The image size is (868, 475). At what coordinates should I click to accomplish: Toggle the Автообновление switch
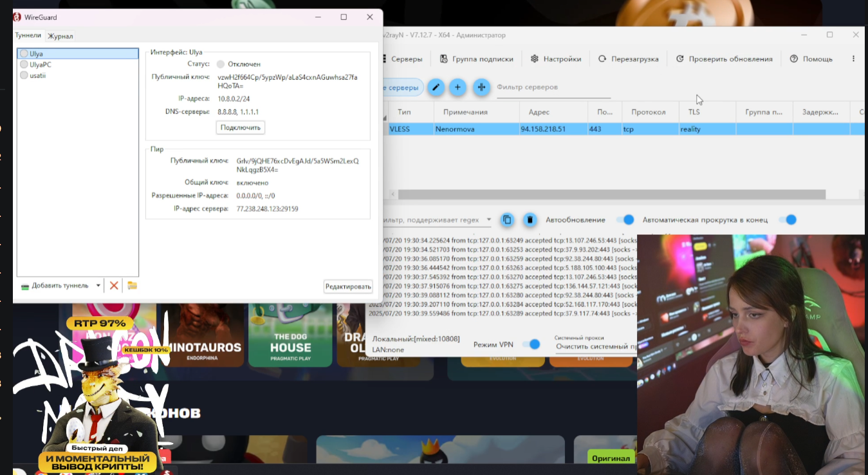tap(625, 219)
